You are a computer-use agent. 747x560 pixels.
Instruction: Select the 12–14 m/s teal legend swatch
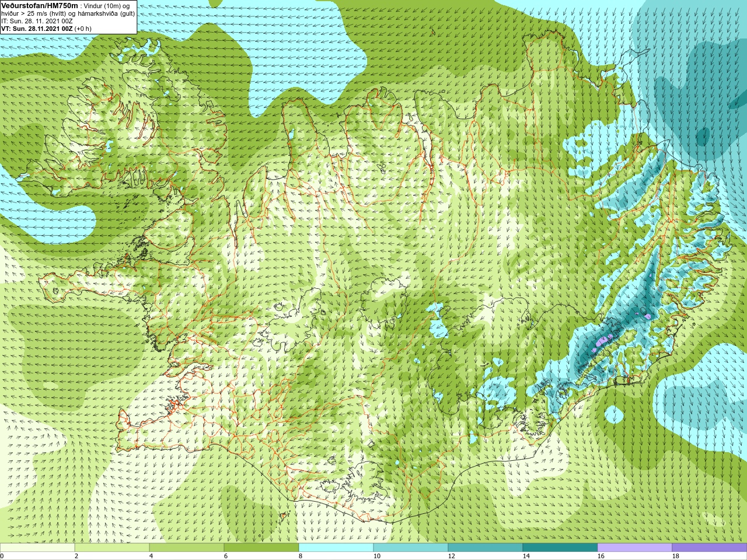(486, 548)
